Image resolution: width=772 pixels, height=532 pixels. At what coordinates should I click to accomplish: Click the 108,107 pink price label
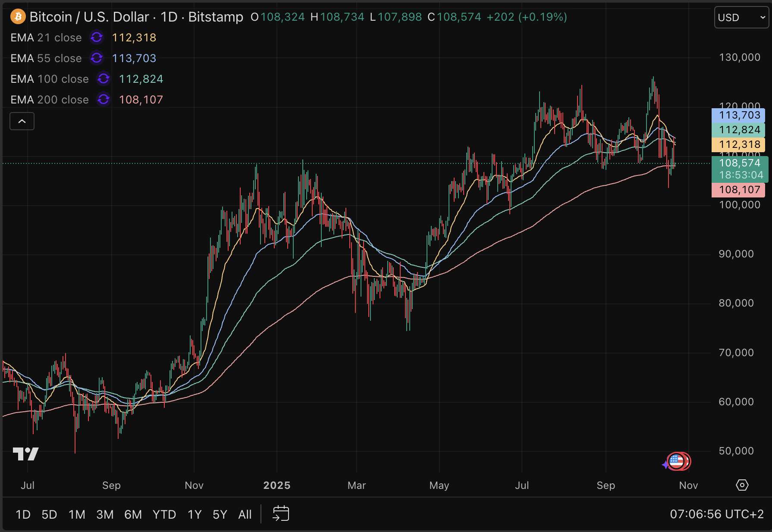tap(738, 190)
